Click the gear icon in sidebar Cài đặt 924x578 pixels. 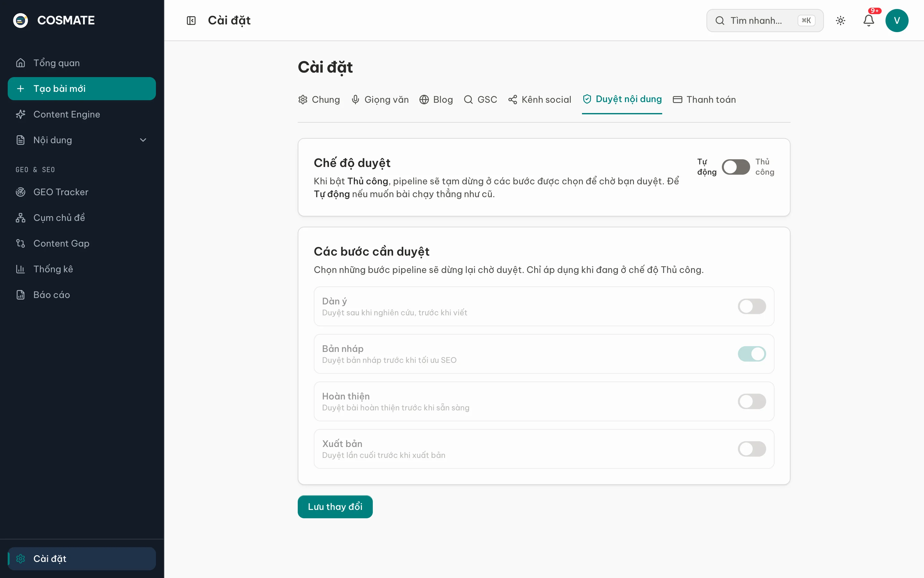(x=21, y=558)
